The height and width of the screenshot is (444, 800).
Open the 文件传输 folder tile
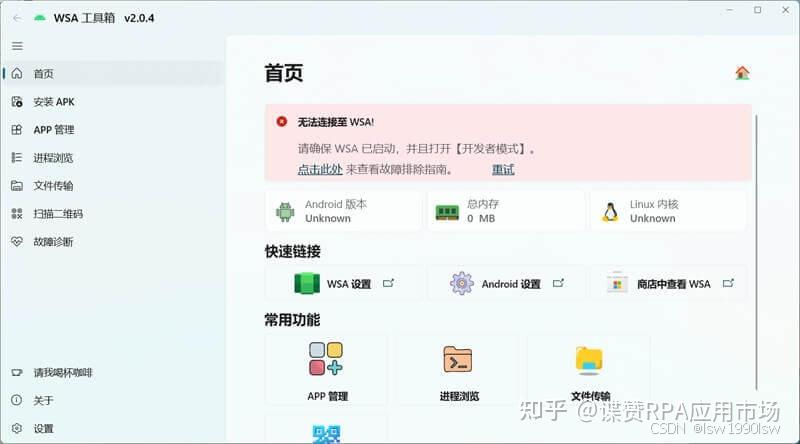pos(589,371)
